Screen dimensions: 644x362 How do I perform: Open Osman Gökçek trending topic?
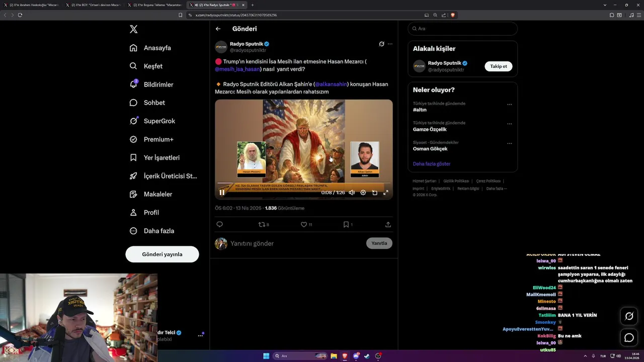430,149
